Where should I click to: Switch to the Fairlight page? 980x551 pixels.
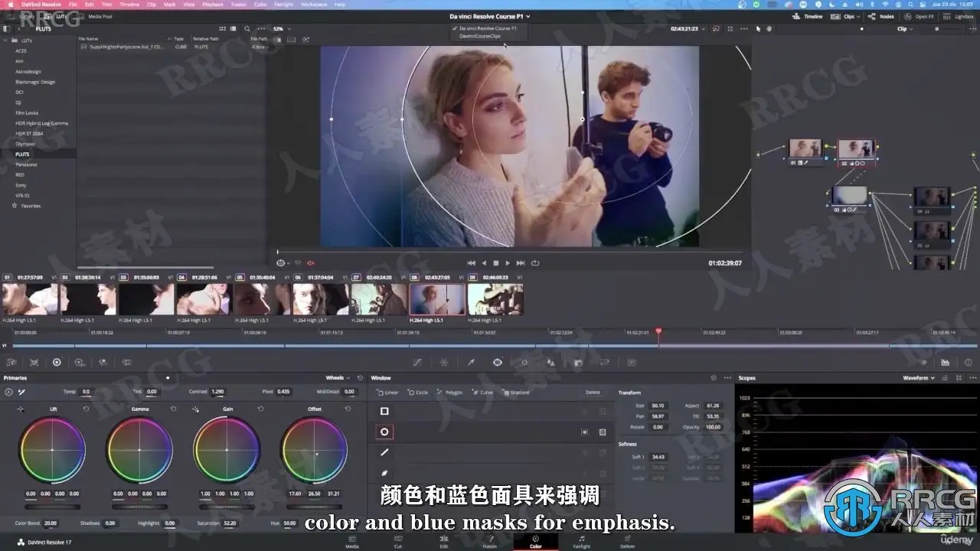click(x=582, y=542)
